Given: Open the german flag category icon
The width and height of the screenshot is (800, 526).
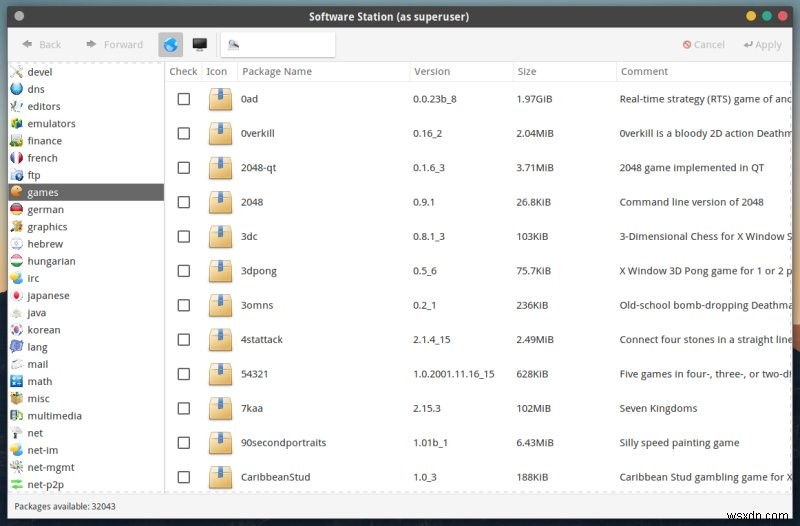Looking at the screenshot, I should pos(17,209).
